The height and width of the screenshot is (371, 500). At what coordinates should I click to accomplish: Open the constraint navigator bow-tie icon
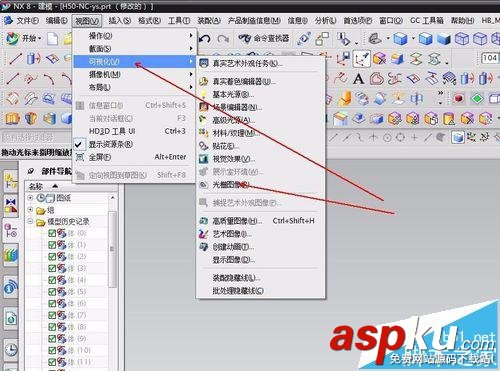click(11, 205)
